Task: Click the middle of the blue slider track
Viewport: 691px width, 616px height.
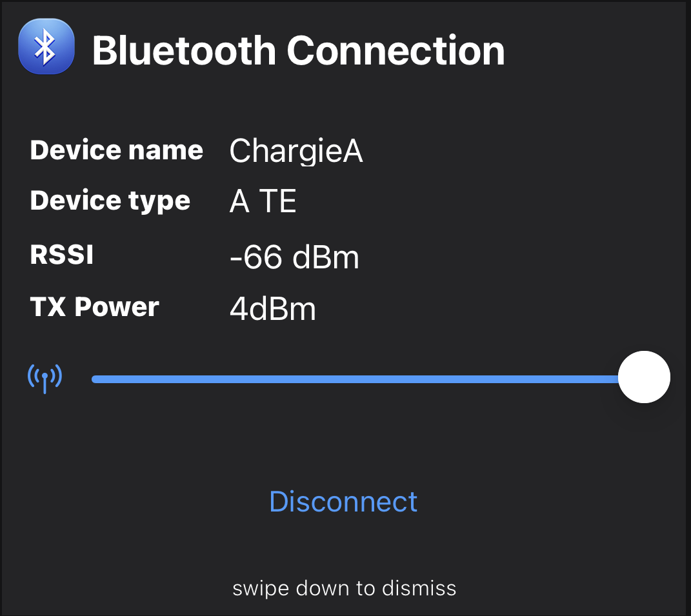Action: [355, 379]
